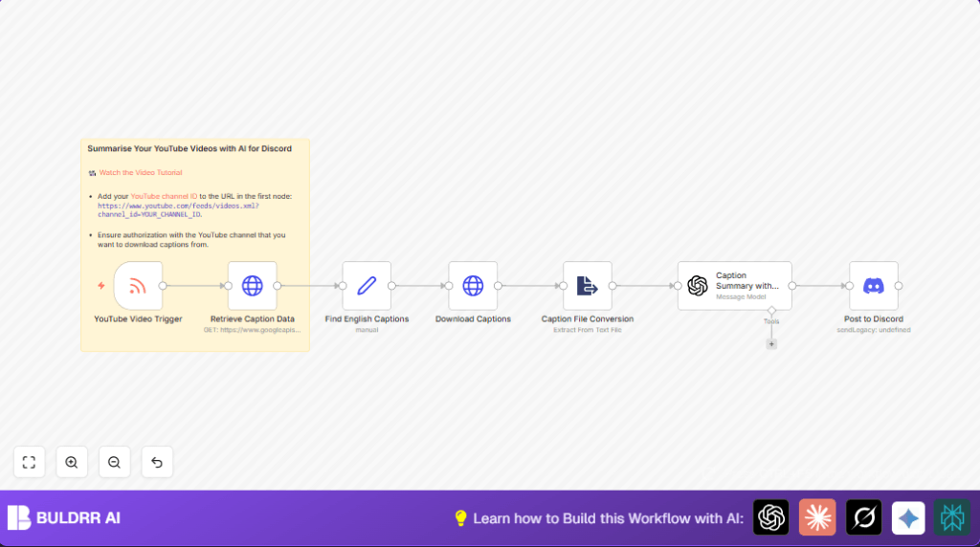Follow the YouTube channel ID link
Image resolution: width=980 pixels, height=547 pixels.
(164, 196)
